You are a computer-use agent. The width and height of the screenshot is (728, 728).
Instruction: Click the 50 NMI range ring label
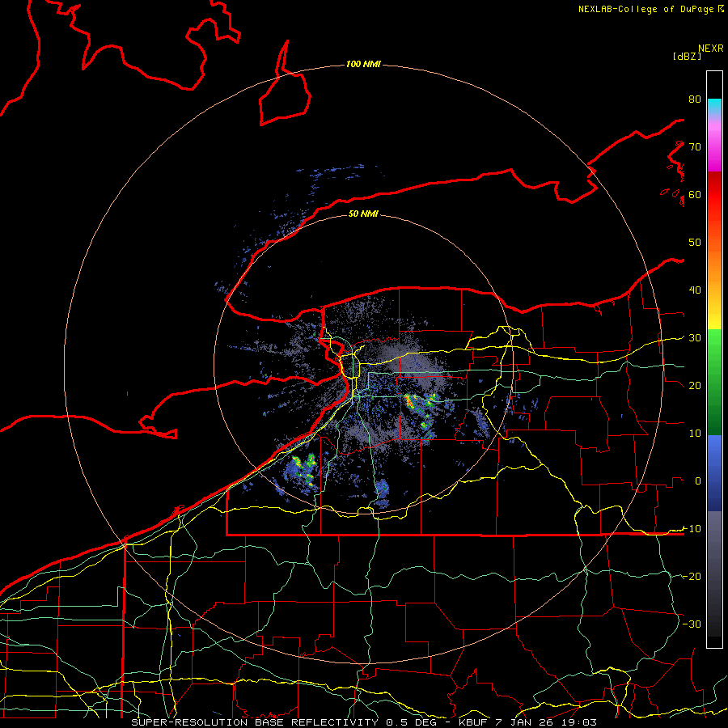363,214
